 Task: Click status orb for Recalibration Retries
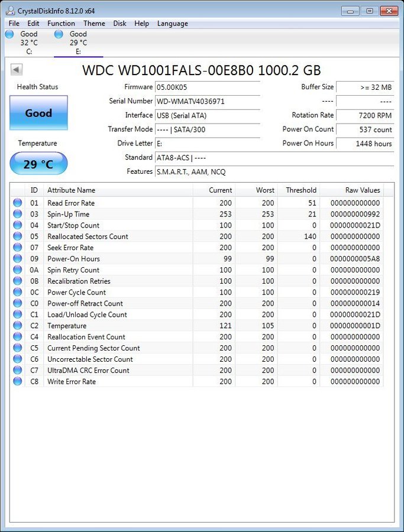(x=17, y=281)
